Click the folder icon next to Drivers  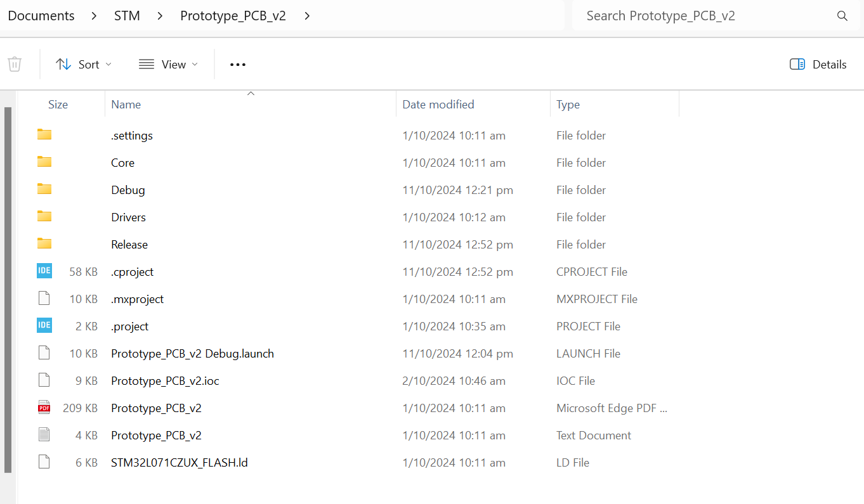(44, 216)
